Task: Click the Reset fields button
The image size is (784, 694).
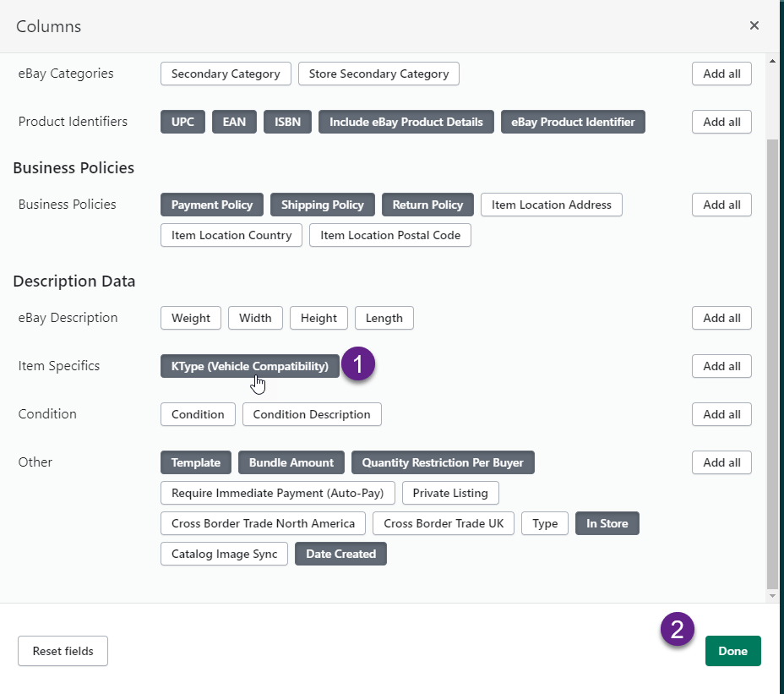Action: [x=63, y=651]
